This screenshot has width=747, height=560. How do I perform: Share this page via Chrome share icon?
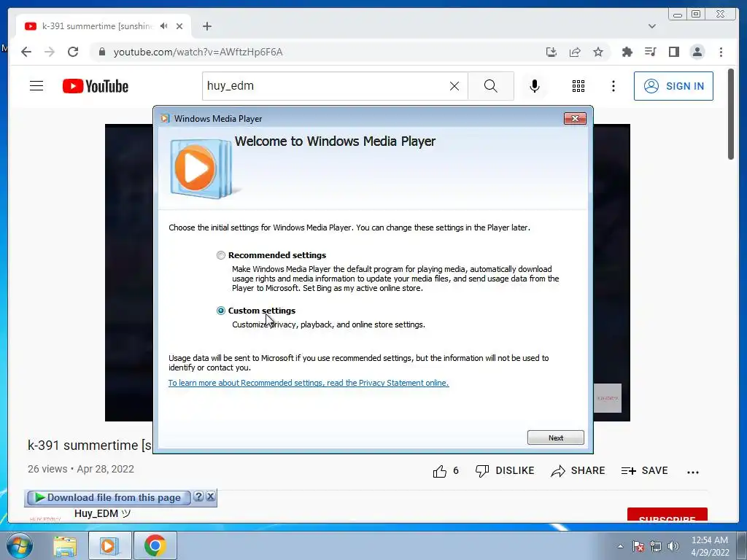pyautogui.click(x=575, y=52)
